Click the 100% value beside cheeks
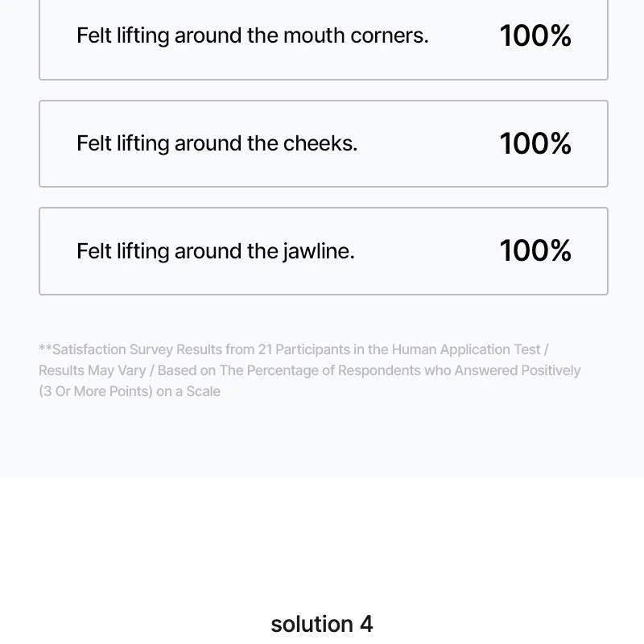This screenshot has width=644, height=644. click(x=535, y=143)
